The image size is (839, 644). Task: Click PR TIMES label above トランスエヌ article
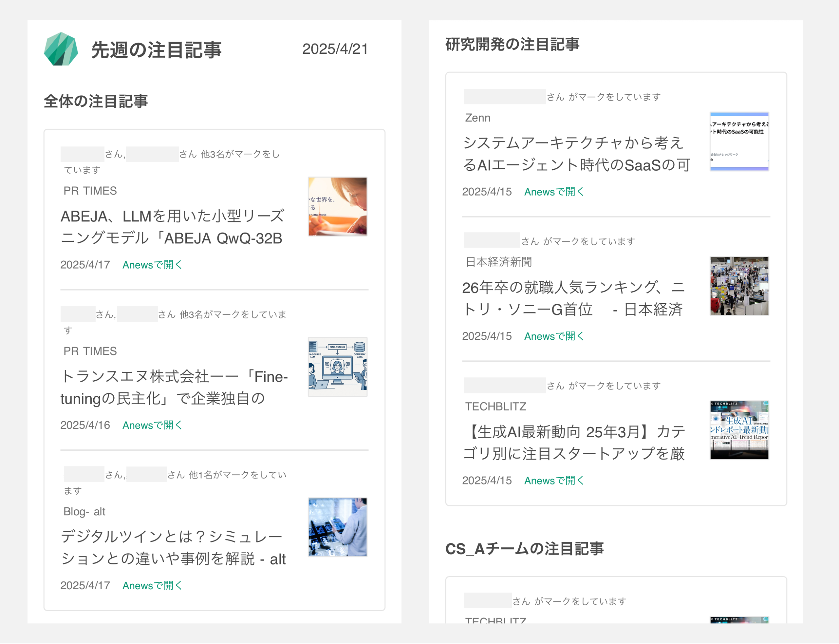click(x=90, y=351)
